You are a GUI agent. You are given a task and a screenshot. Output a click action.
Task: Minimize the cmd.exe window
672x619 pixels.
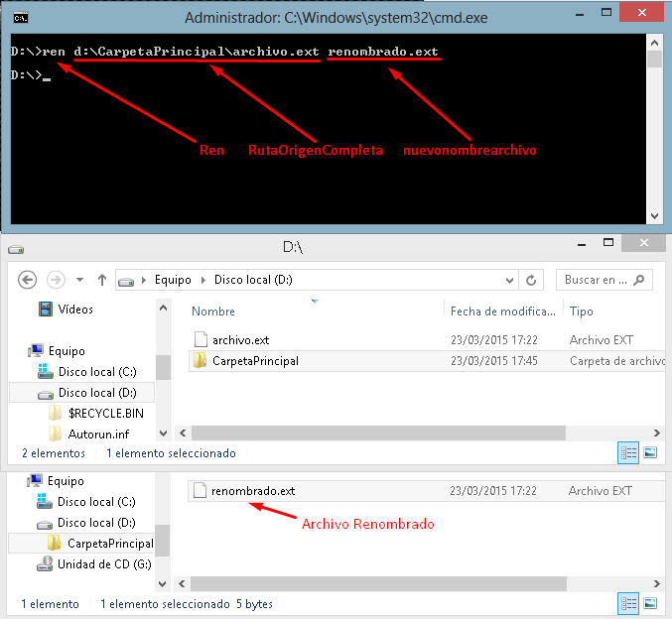pos(580,14)
